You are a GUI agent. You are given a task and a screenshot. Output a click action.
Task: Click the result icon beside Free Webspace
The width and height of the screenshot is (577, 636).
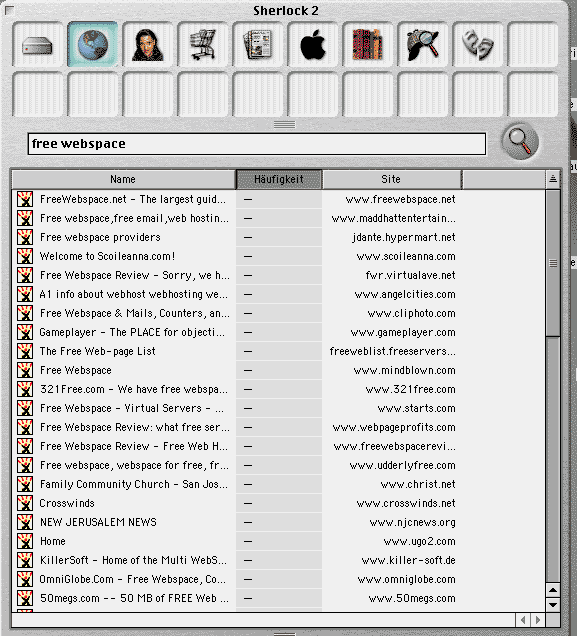tap(25, 370)
